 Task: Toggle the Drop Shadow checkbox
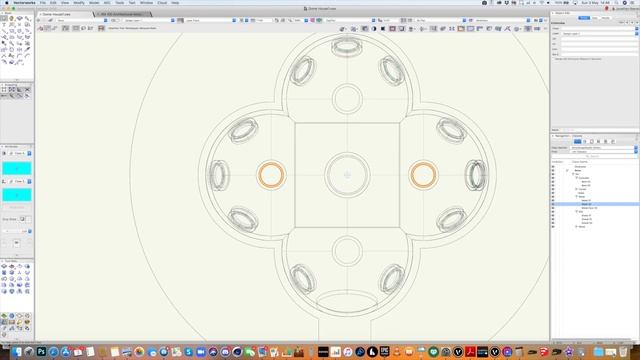coord(22,219)
